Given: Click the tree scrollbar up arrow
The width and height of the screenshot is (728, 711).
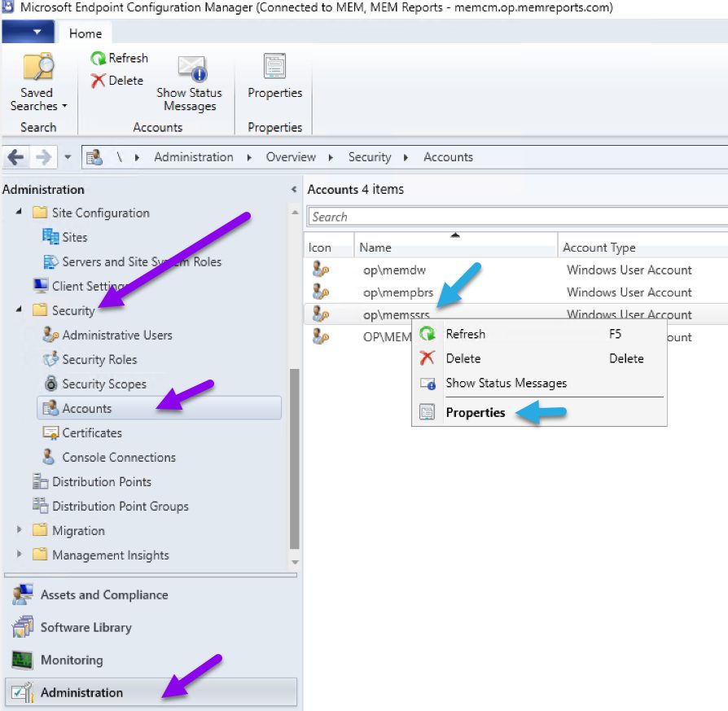Looking at the screenshot, I should tap(294, 213).
